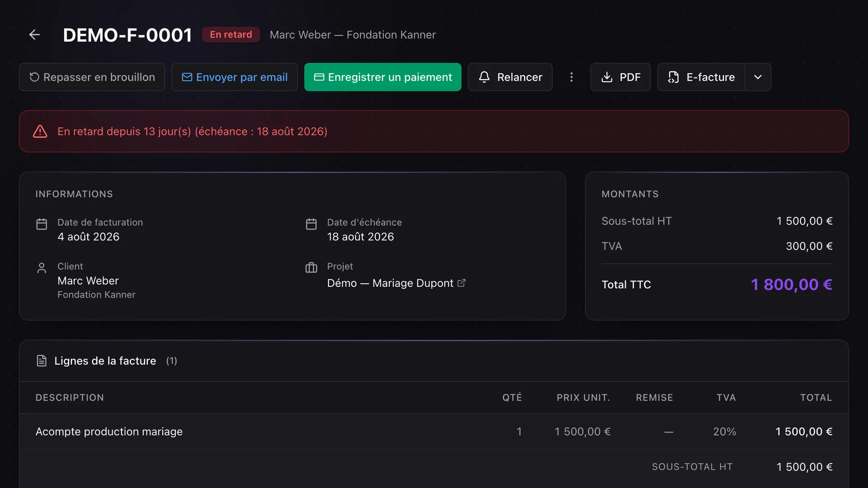Click the QTÉ column header
The width and height of the screenshot is (868, 488).
tap(512, 398)
